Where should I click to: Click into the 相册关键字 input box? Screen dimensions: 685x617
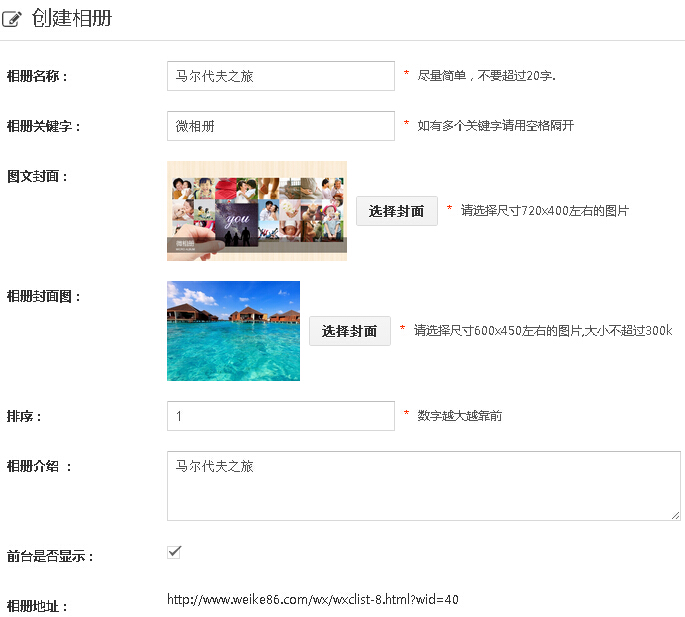[x=280, y=126]
